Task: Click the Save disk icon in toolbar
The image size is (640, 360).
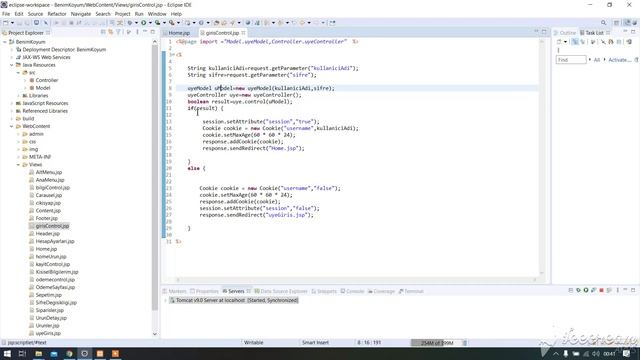Action: [x=19, y=23]
